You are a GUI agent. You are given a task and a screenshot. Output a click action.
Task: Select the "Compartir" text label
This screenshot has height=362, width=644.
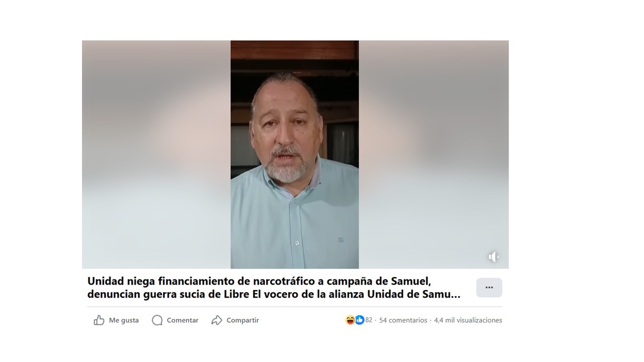click(x=243, y=320)
